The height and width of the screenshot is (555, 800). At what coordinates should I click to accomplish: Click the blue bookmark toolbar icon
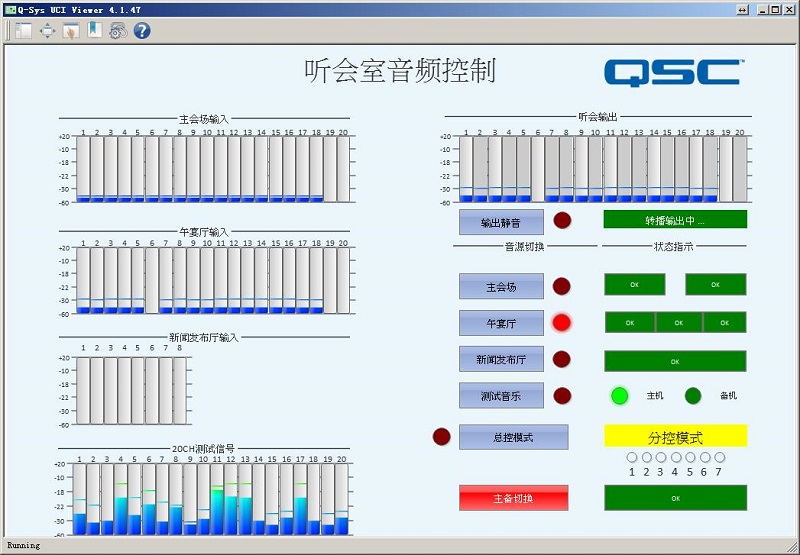[x=94, y=31]
